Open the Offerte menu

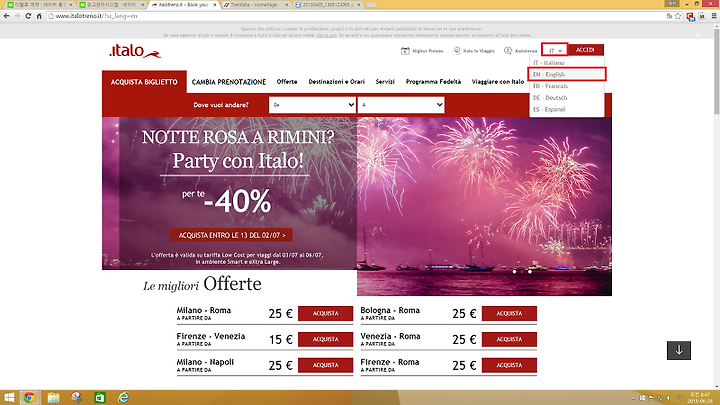pos(287,82)
